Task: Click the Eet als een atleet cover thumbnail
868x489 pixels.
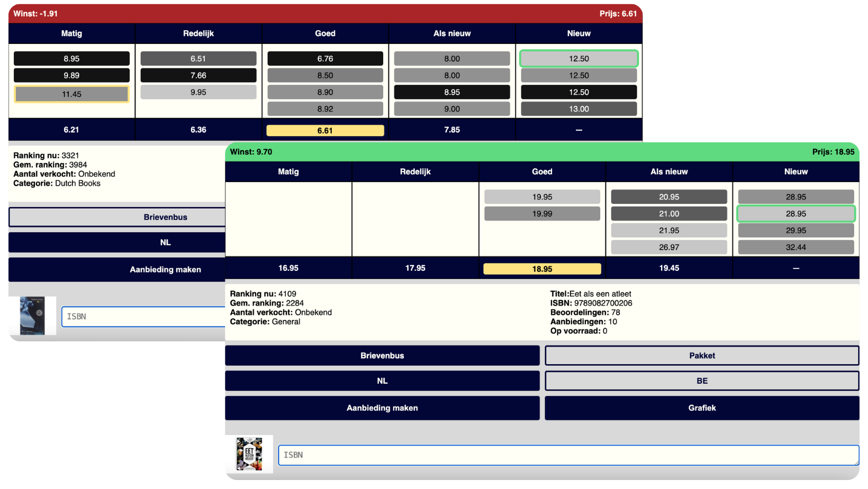Action: (251, 454)
